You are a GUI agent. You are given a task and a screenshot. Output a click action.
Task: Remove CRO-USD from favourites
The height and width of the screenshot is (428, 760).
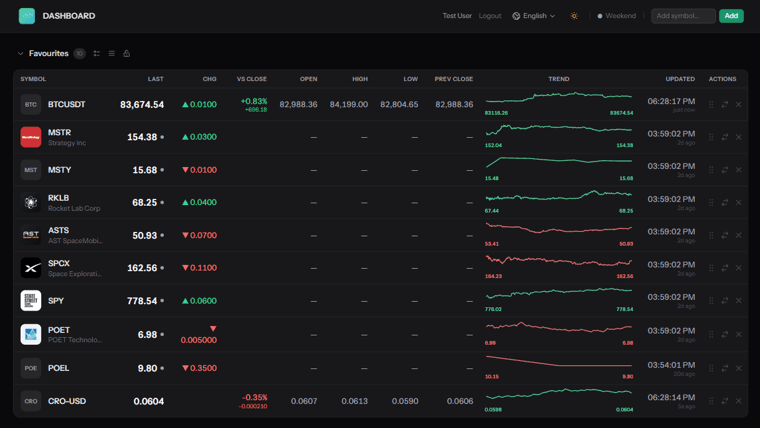click(739, 401)
